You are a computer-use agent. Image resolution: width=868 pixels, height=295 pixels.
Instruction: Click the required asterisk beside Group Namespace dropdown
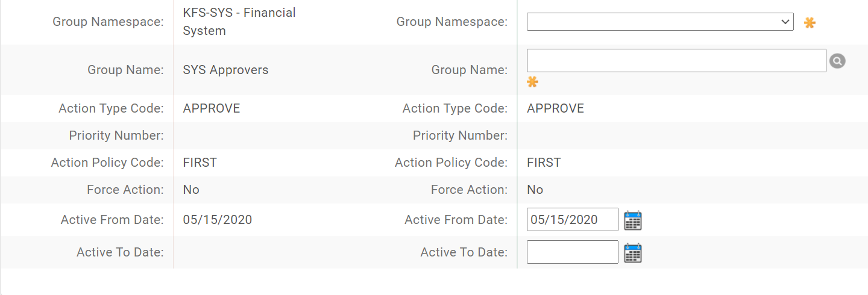click(810, 23)
